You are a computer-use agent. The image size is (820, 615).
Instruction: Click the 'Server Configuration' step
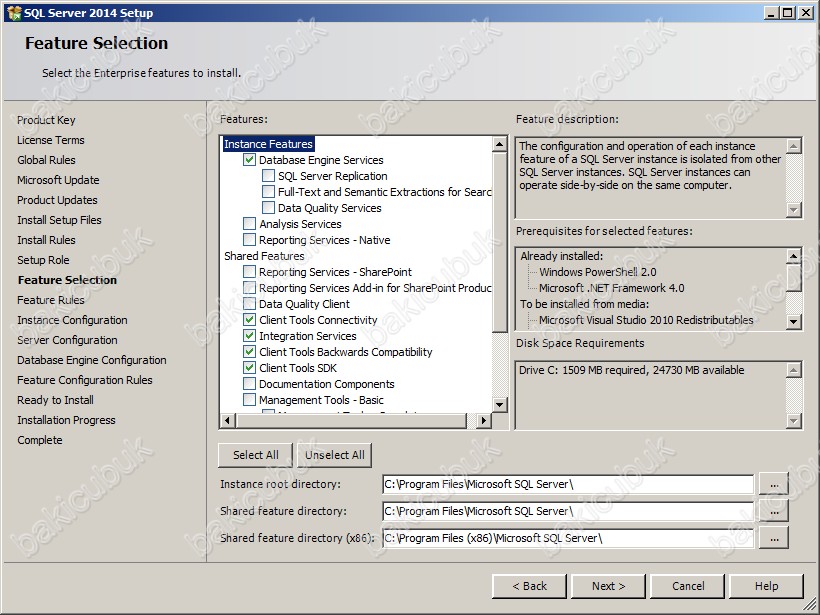(67, 340)
